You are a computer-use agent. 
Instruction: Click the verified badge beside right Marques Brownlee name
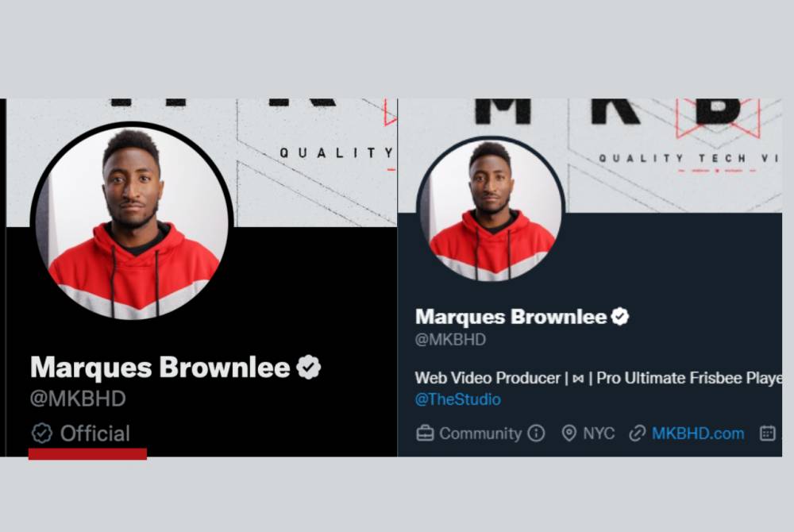[620, 316]
